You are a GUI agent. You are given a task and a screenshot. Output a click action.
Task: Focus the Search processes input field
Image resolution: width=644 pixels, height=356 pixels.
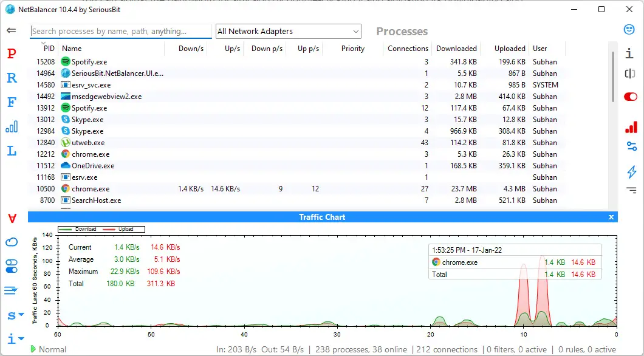click(x=121, y=31)
